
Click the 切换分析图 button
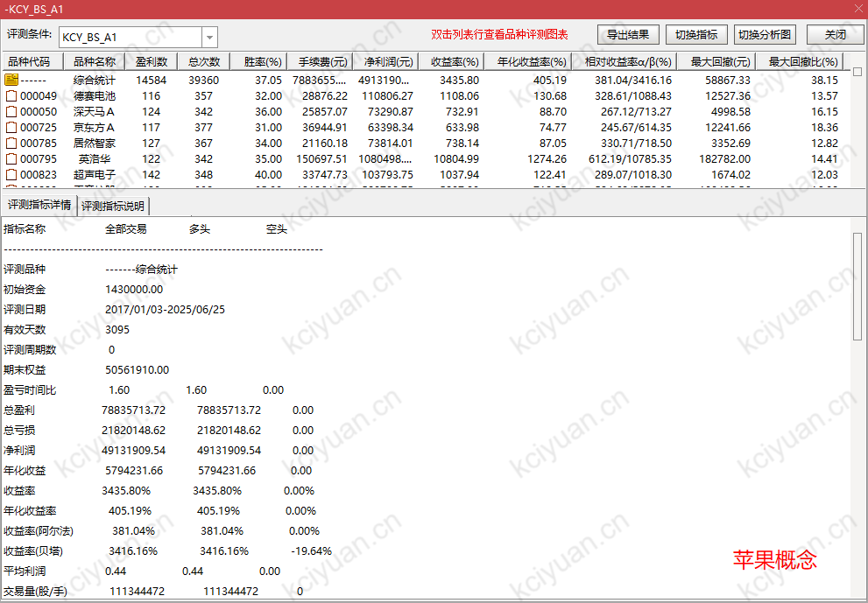click(x=765, y=35)
